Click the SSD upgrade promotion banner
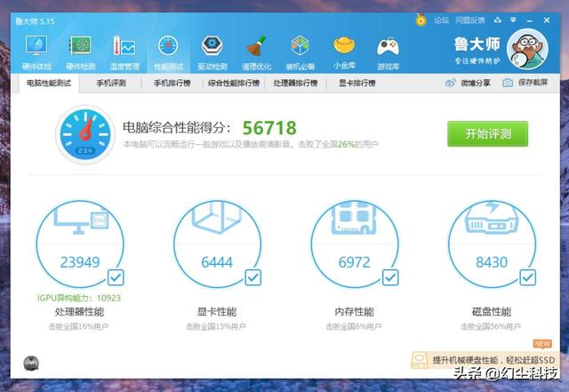Image resolution: width=569 pixels, height=392 pixels. click(485, 360)
